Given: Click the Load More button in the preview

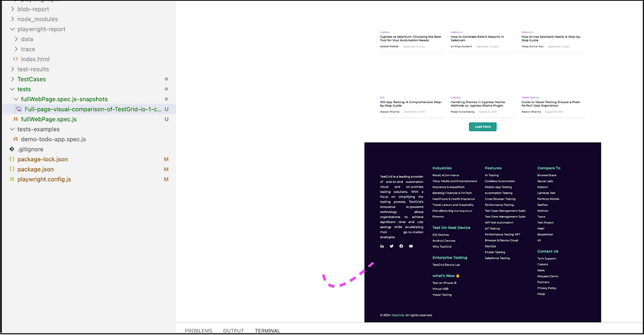Looking at the screenshot, I should click(x=483, y=127).
